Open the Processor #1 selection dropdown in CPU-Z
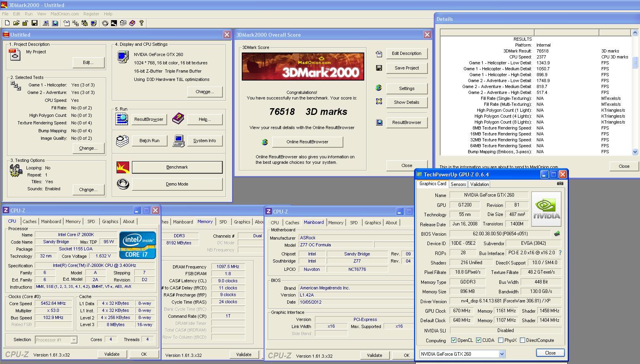640x364 pixels. pyautogui.click(x=73, y=340)
